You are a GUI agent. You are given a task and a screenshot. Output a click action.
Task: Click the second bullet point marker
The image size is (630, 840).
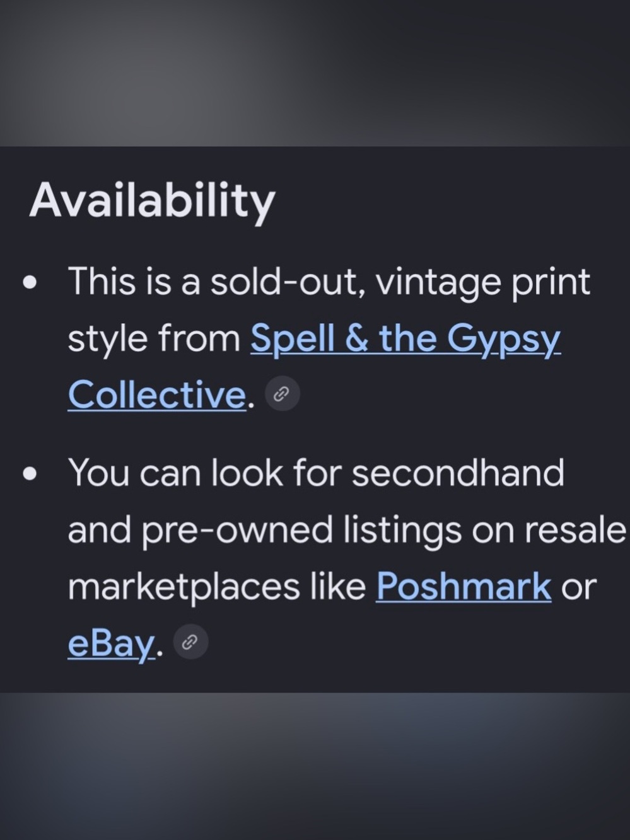(x=30, y=475)
